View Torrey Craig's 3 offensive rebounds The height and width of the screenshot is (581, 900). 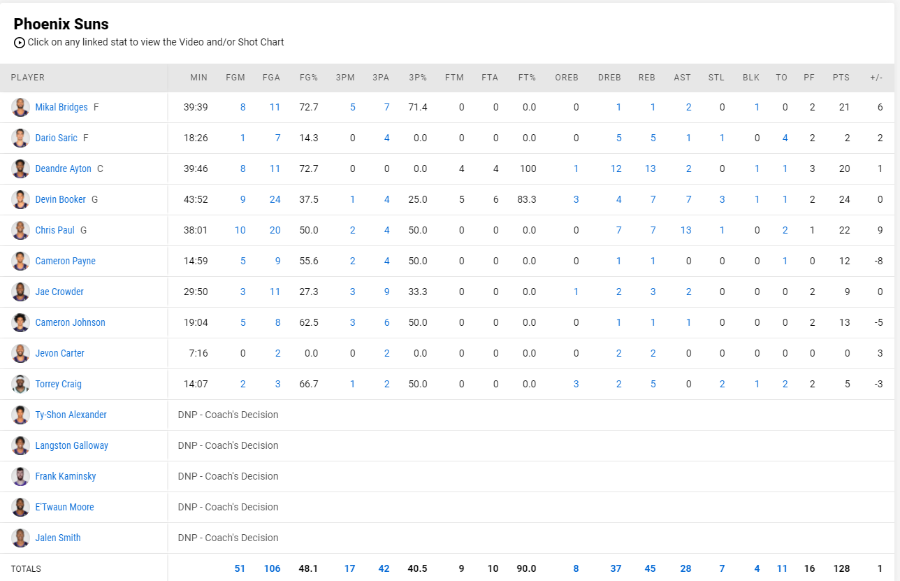(576, 384)
